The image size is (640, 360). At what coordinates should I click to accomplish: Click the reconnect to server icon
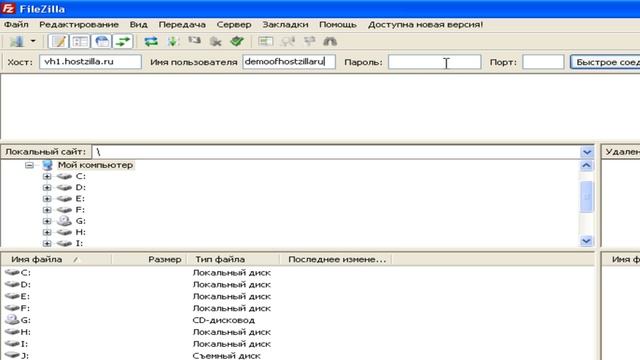[x=237, y=41]
